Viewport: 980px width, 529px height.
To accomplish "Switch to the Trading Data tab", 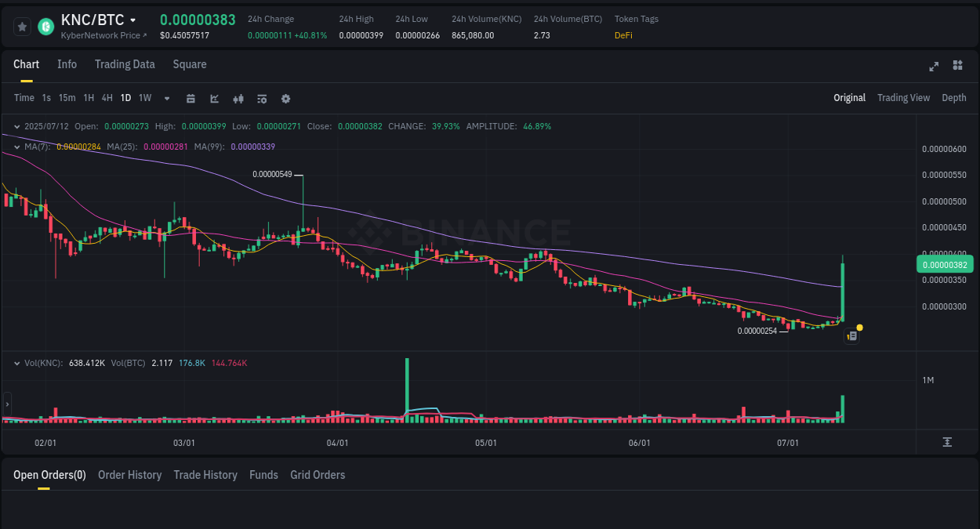I will tap(125, 64).
